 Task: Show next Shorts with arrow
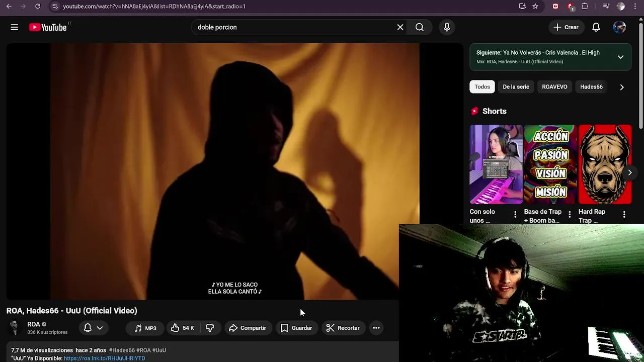coord(629,172)
